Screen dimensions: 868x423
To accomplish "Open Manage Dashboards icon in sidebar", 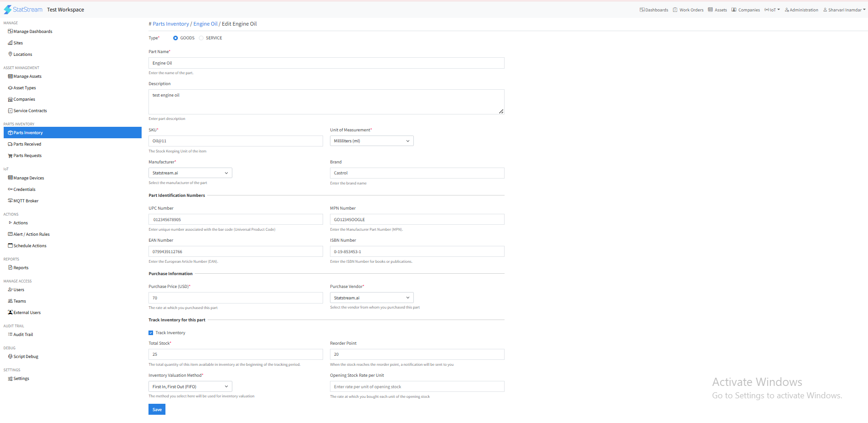I will tap(10, 32).
